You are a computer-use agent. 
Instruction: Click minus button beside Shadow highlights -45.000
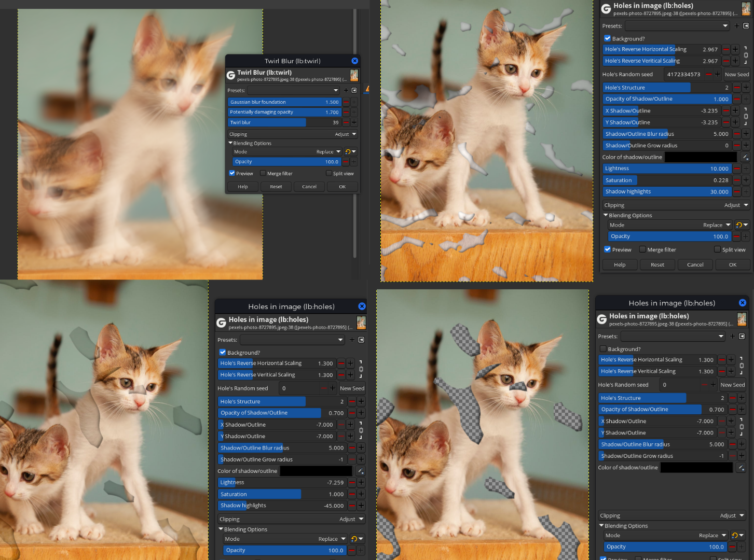352,506
